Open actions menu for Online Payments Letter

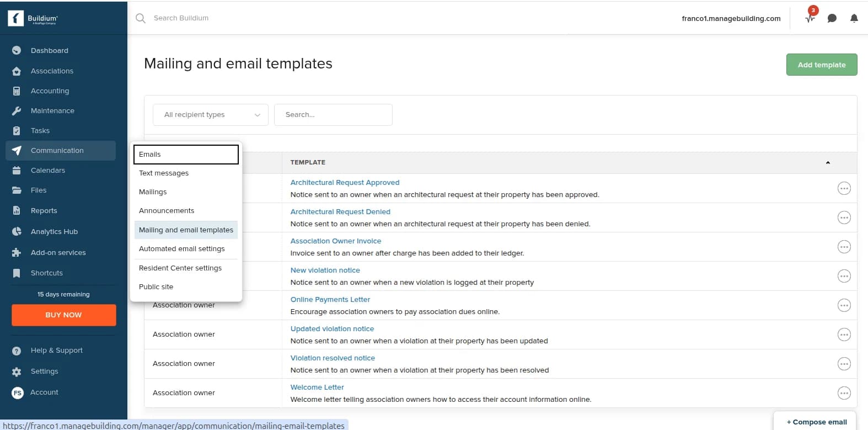tap(844, 305)
